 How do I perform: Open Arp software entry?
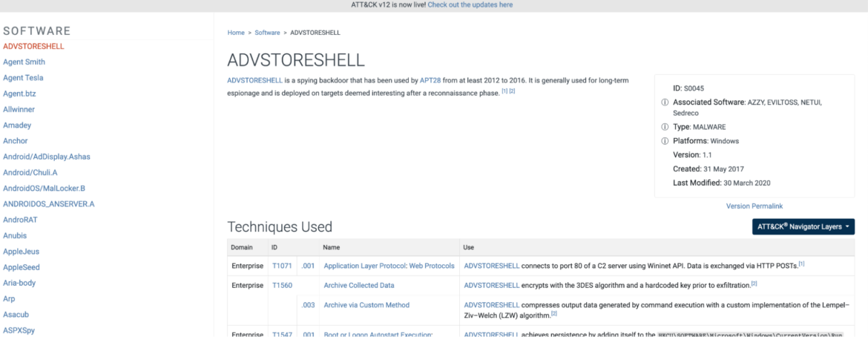(x=10, y=298)
